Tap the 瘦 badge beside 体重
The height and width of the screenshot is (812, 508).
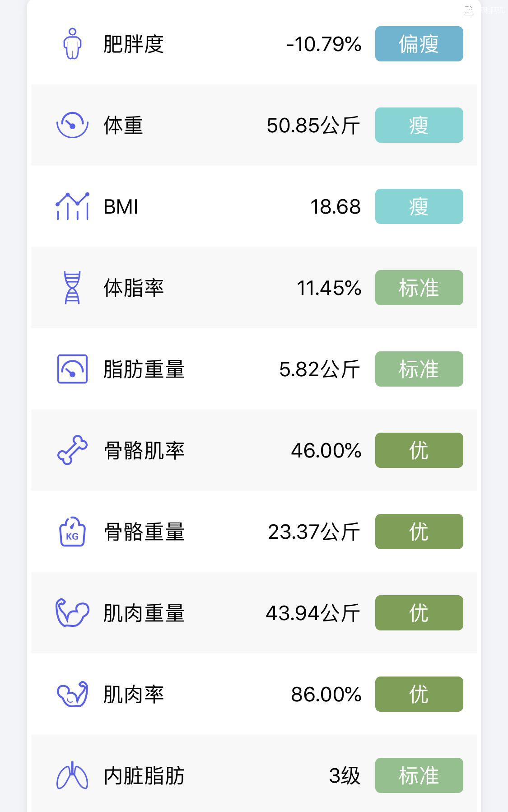(419, 125)
